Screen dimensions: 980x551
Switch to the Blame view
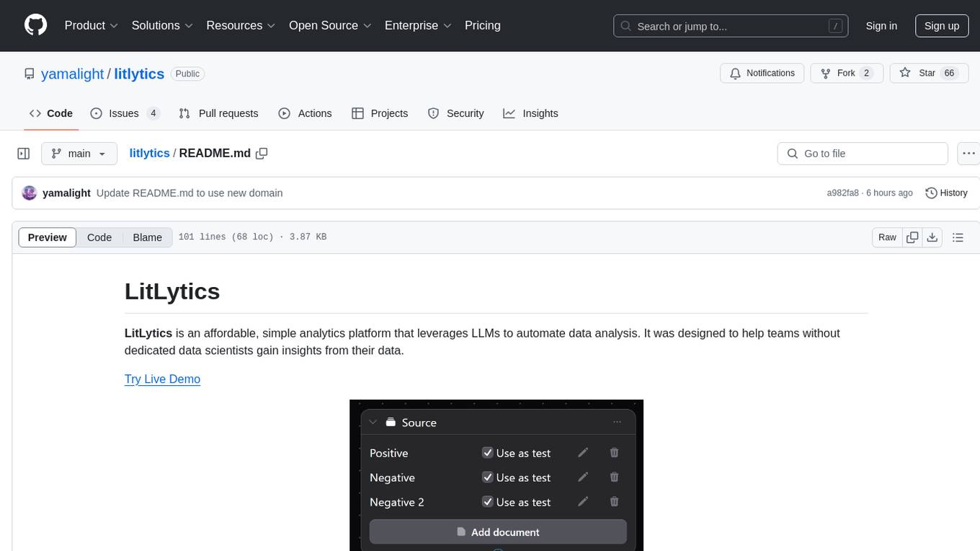coord(147,237)
